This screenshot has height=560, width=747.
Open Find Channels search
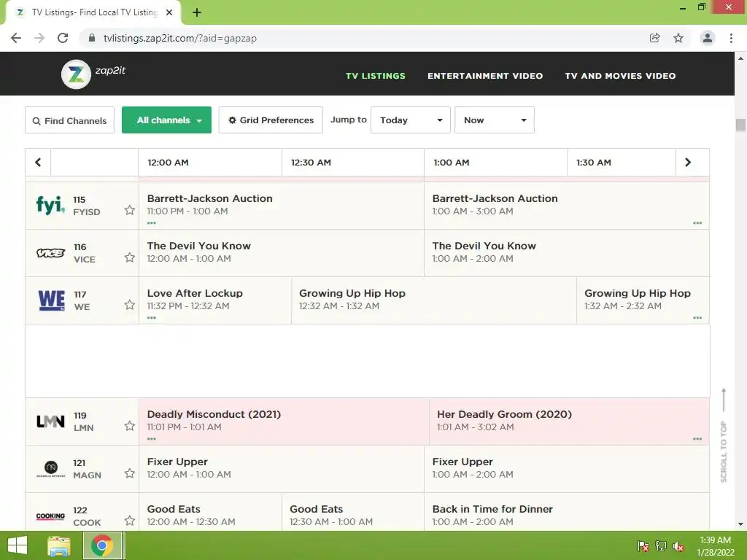point(69,120)
